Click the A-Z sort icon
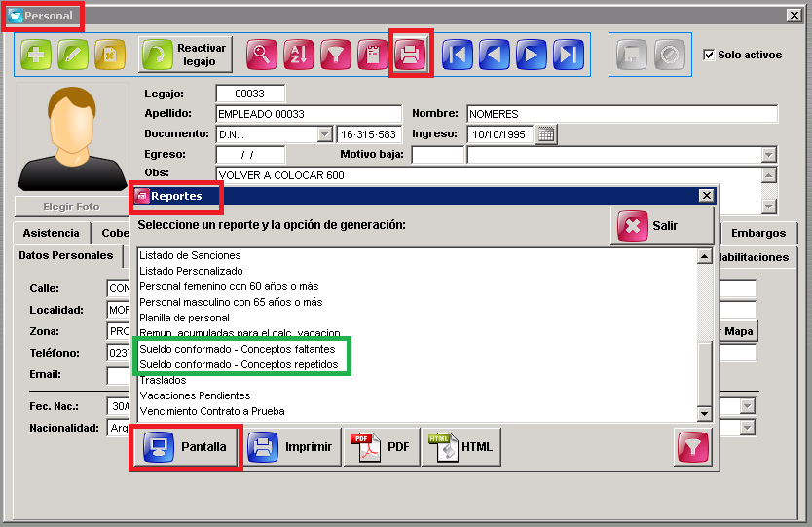 [x=299, y=55]
